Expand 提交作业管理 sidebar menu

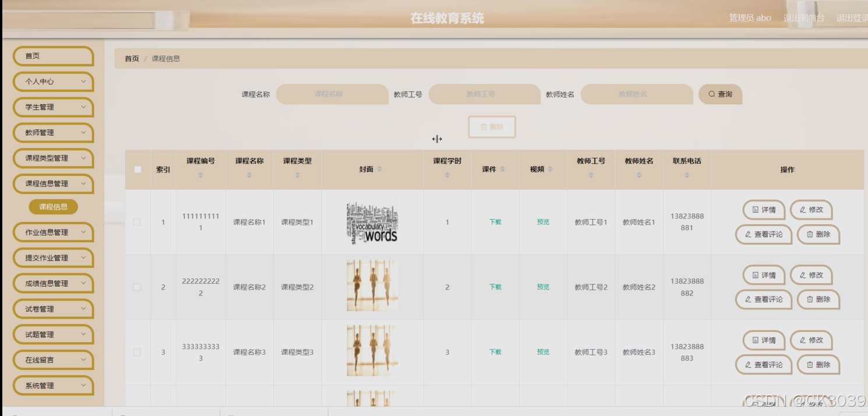point(53,258)
